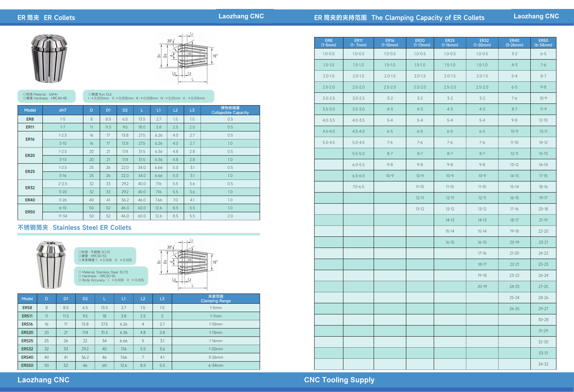Viewport: 574px width, 392px height.
Task: Click the 'Material: Stainless Steel 3Cr13' info box
Action: coord(111,276)
